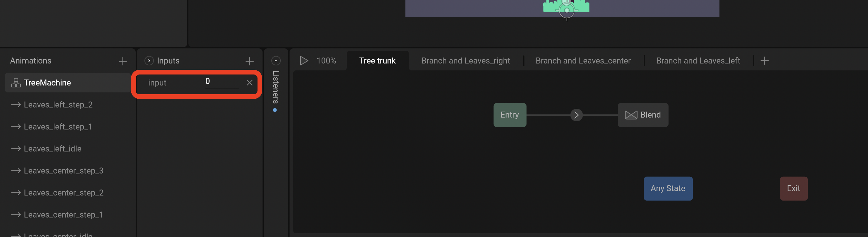This screenshot has height=237, width=868.
Task: Click the TreeMachine state machine icon
Action: (16, 83)
